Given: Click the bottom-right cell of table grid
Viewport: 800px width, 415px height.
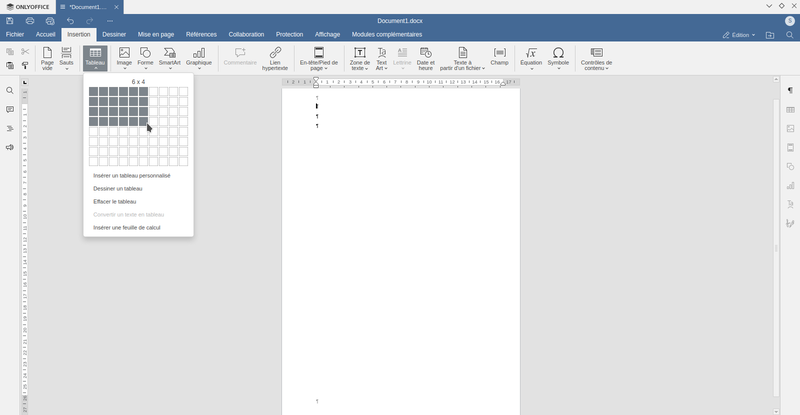Looking at the screenshot, I should coord(183,162).
